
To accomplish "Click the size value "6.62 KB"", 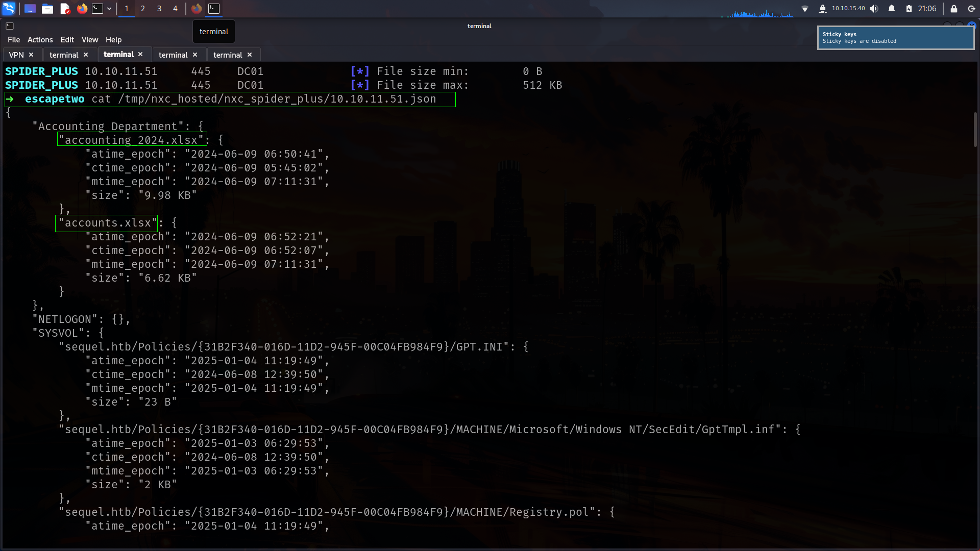I will click(x=167, y=278).
